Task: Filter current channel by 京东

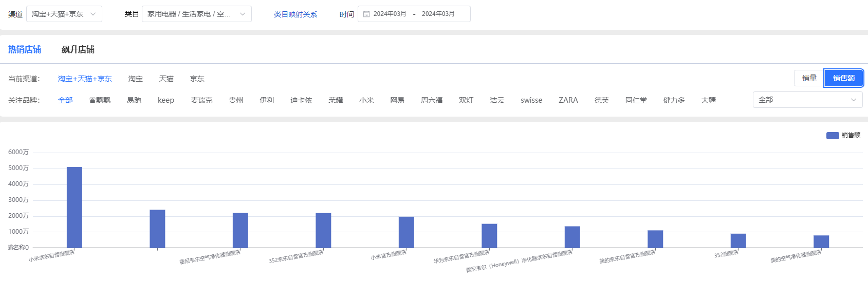Action: point(197,79)
